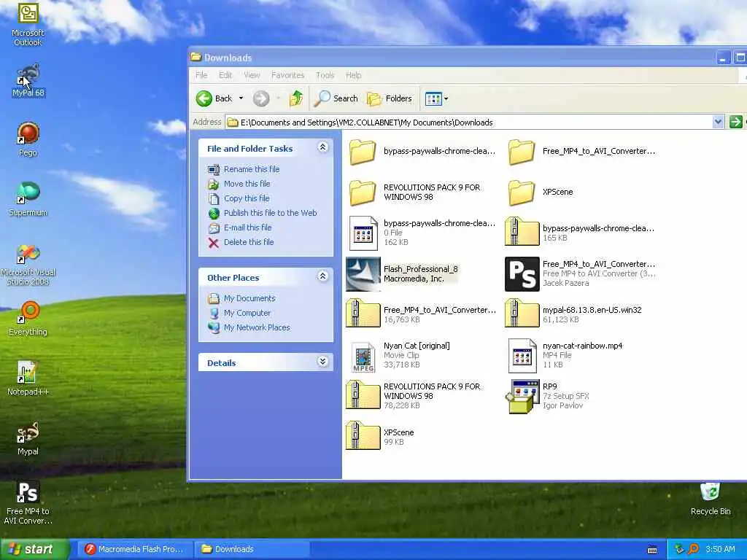747x560 pixels.
Task: Go to My Computer in Other Places
Action: pyautogui.click(x=247, y=314)
